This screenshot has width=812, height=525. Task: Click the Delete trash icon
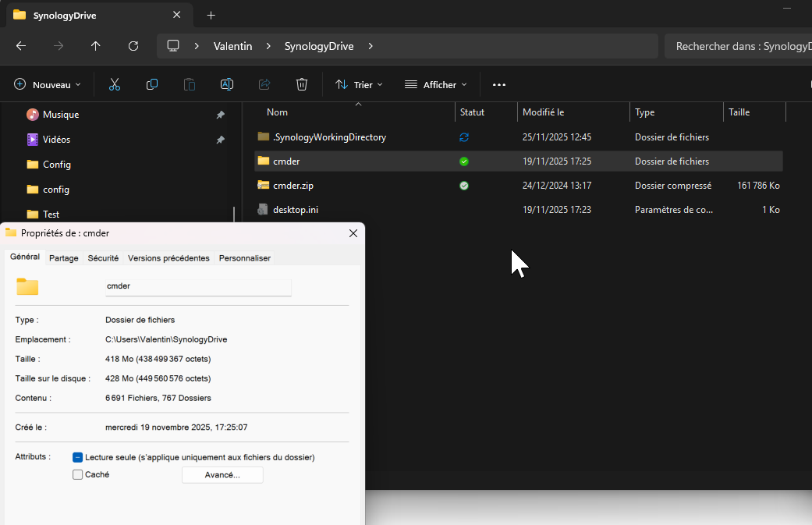tap(302, 84)
